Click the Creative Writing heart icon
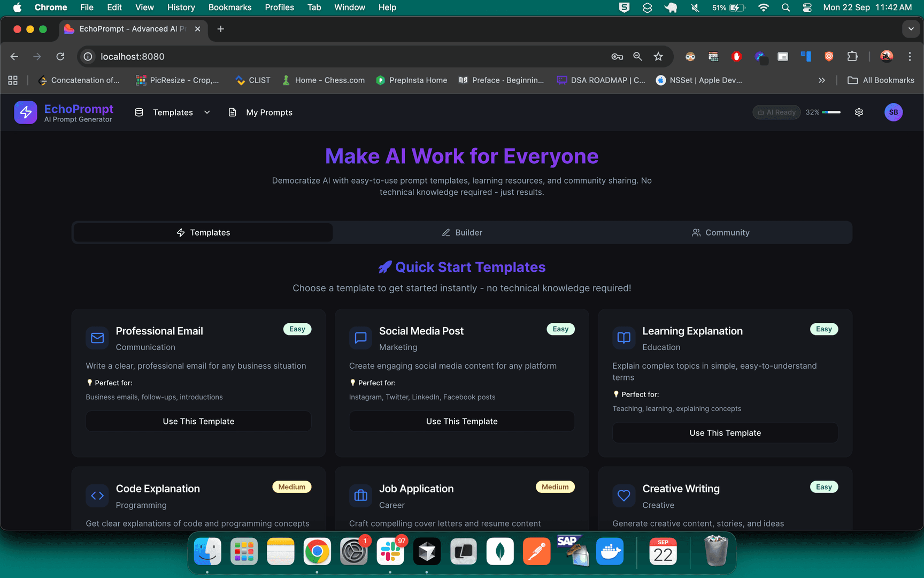This screenshot has height=578, width=924. (x=623, y=496)
